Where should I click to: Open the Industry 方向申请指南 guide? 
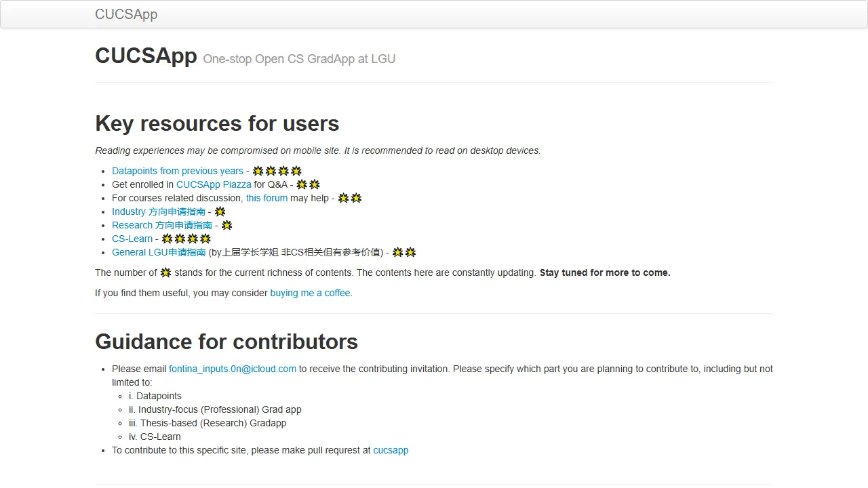click(x=159, y=211)
